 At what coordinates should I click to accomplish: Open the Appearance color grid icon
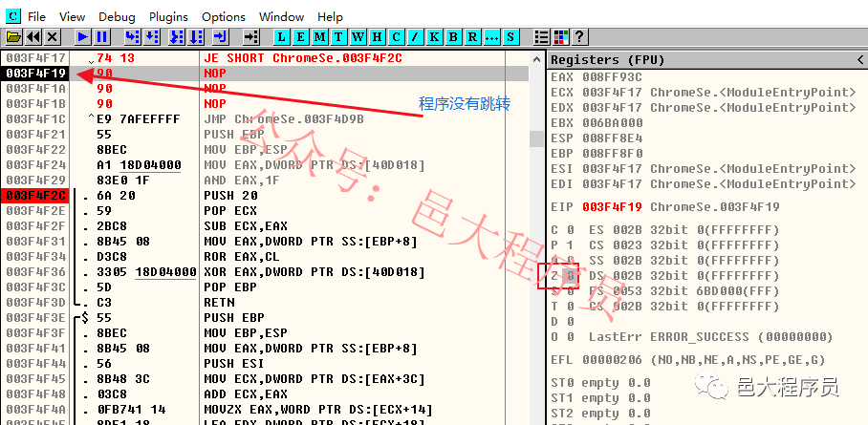coord(561,37)
